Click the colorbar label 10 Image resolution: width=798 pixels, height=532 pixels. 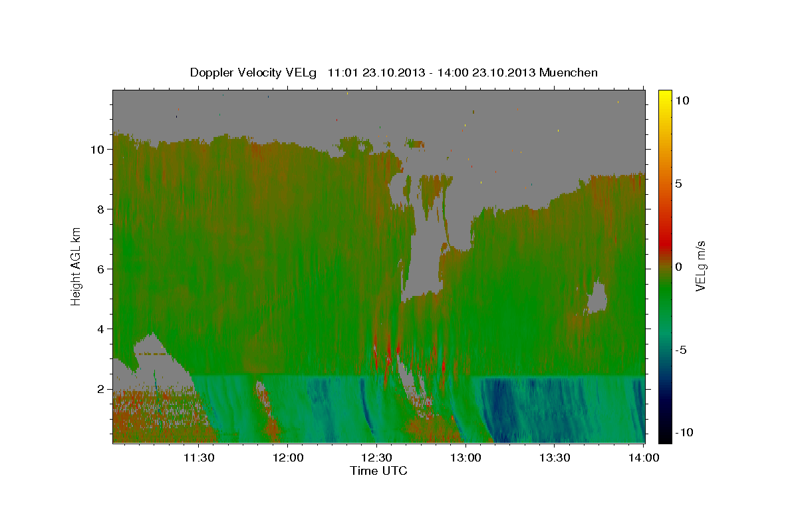[x=682, y=100]
